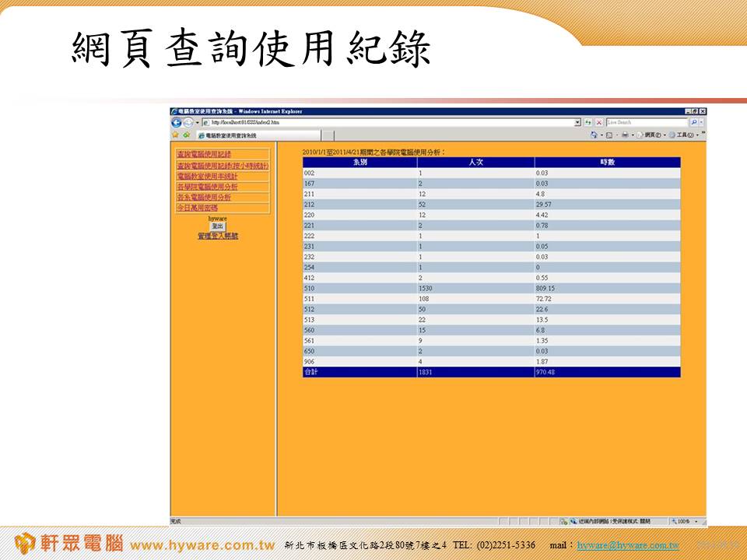The height and width of the screenshot is (560, 747).
Task: Click the 管理登入帳號 link
Action: pos(218,235)
